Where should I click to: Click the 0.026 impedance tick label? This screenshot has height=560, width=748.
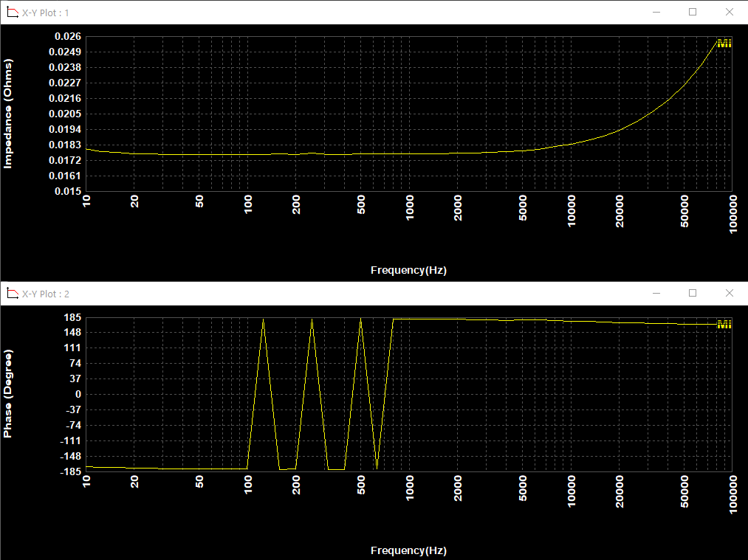pyautogui.click(x=68, y=37)
